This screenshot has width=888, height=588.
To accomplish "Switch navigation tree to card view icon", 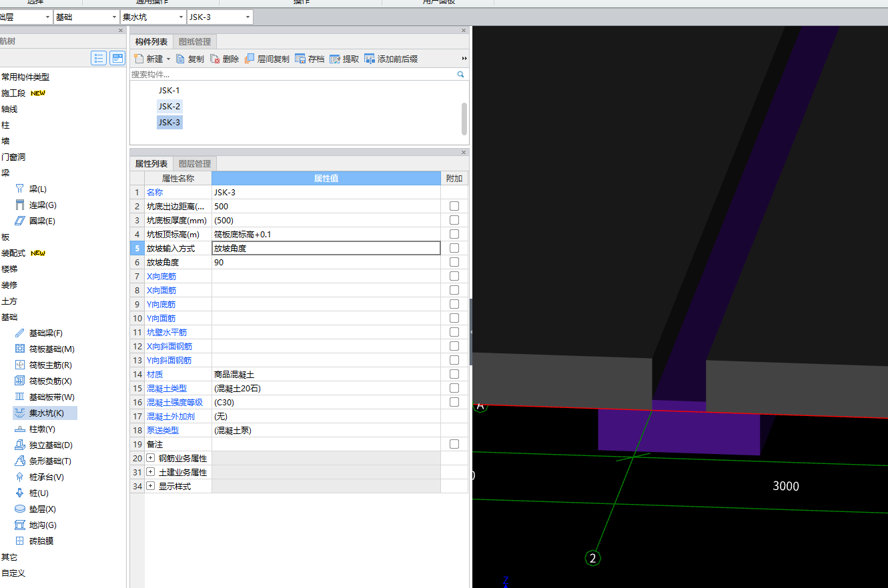I will click(117, 58).
